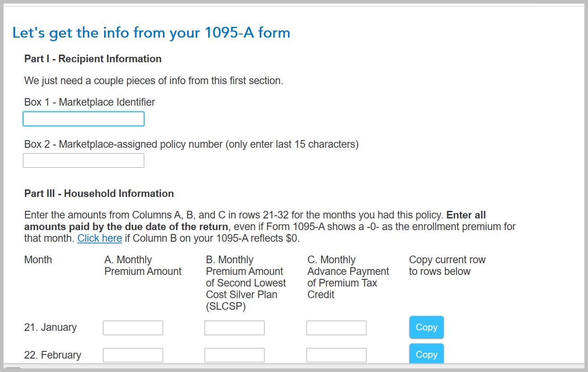Click February Advance Payment of PTC field
This screenshot has width=588, height=372.
336,355
